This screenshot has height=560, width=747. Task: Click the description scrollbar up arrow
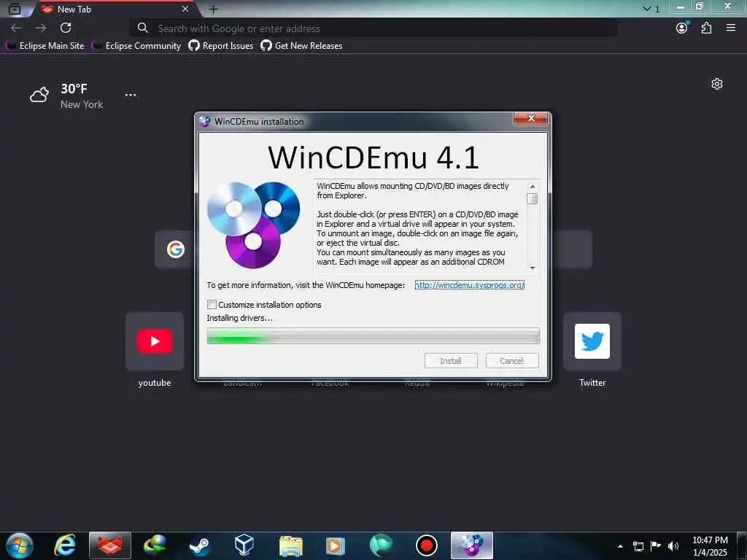[x=532, y=186]
